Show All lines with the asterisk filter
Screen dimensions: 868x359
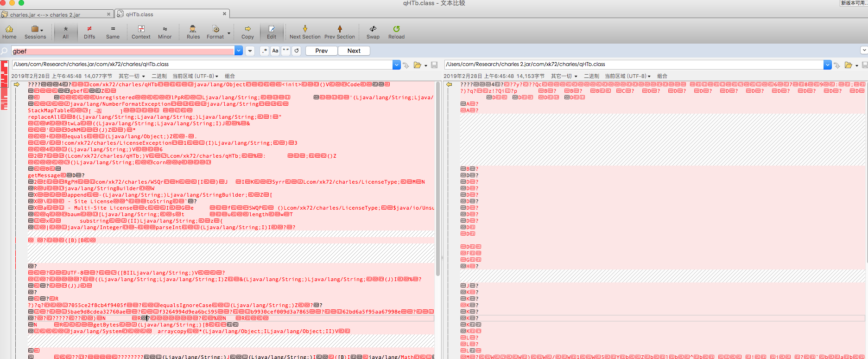[65, 32]
